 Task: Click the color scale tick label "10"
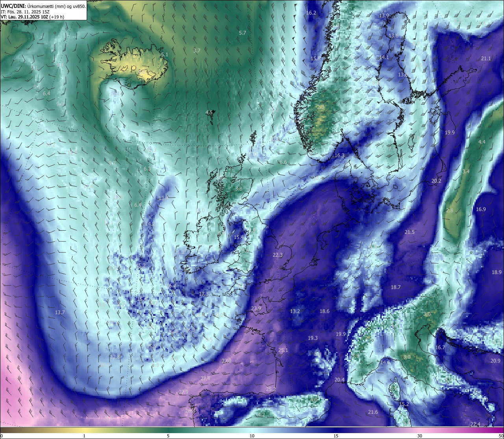coord(252,436)
